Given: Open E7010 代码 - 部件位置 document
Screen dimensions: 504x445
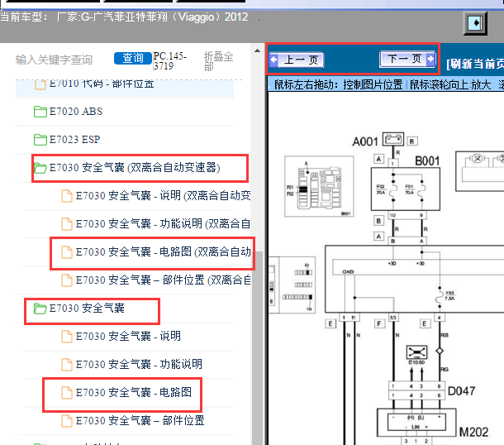Looking at the screenshot, I should [94, 84].
